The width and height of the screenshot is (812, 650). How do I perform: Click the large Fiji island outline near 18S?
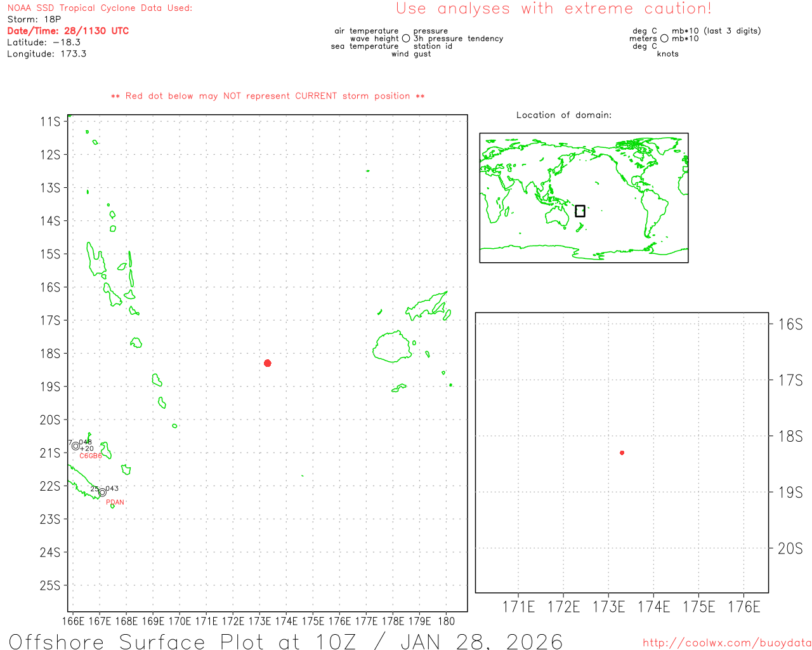click(x=392, y=347)
